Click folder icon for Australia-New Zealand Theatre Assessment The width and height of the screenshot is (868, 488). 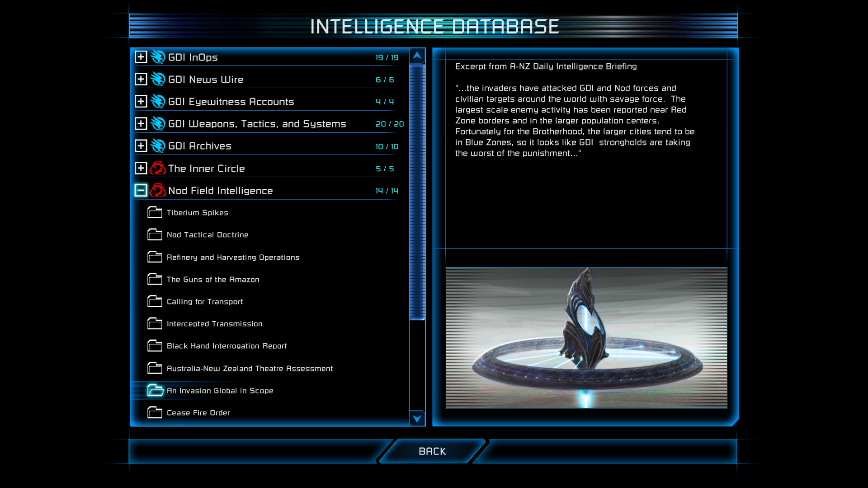155,368
